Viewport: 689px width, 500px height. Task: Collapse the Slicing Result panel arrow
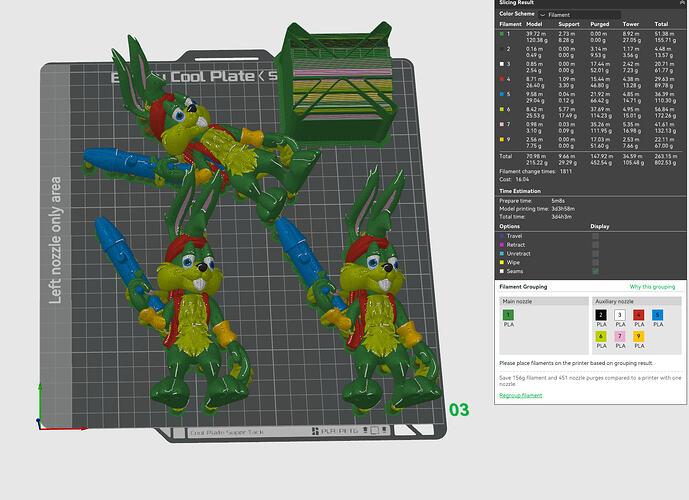point(682,2)
